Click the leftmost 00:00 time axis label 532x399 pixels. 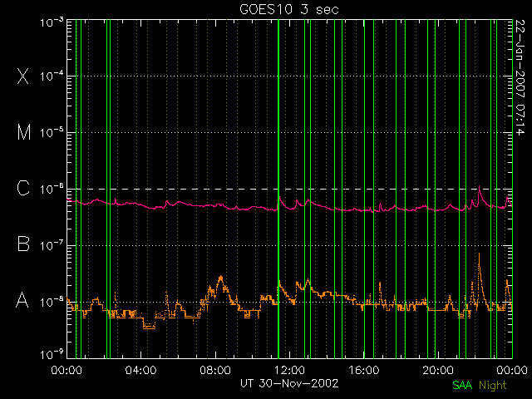pyautogui.click(x=66, y=370)
